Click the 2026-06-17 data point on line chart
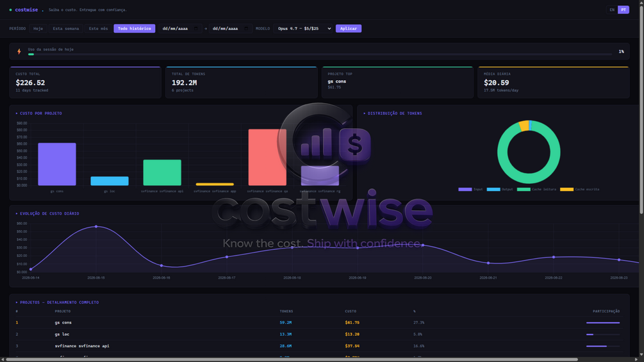Image resolution: width=644 pixels, height=362 pixels. (227, 257)
